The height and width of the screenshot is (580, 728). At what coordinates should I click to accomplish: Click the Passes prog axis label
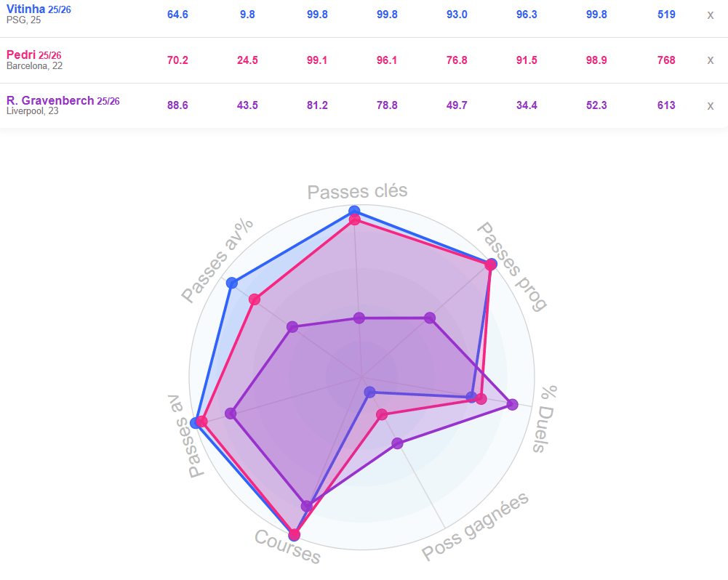511,266
